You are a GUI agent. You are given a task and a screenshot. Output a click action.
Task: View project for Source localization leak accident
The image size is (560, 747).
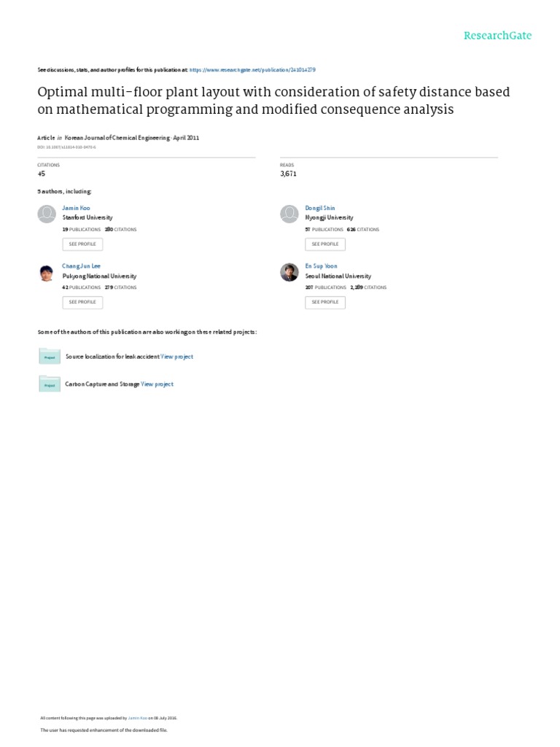coord(177,357)
